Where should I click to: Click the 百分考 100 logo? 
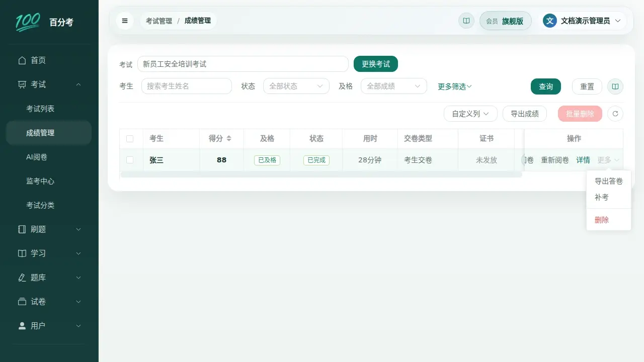[x=28, y=22]
